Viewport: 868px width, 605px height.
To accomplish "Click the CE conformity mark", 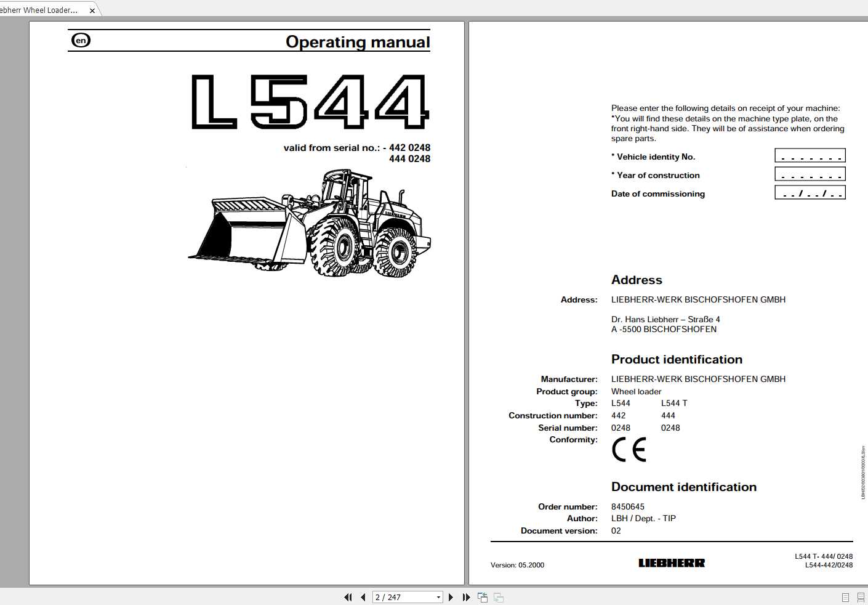I will pos(629,450).
